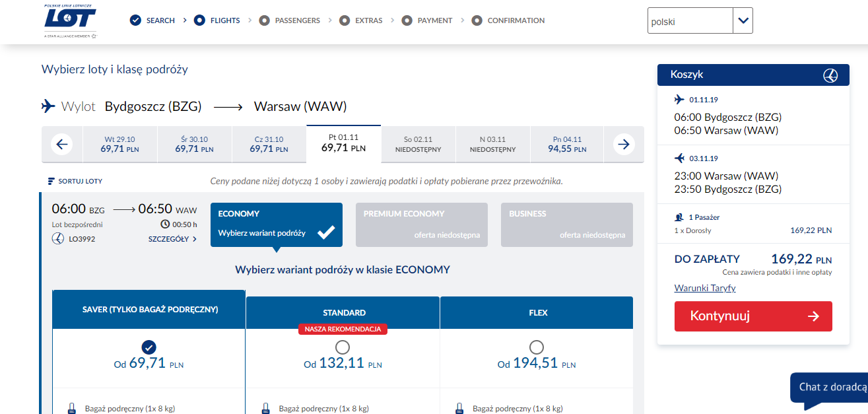Click '1 x Dorosły' passenger line
The height and width of the screenshot is (414, 868).
[693, 230]
